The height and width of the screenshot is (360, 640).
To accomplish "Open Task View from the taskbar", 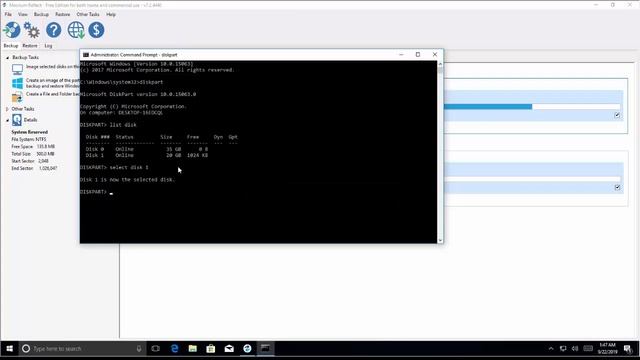I will [x=156, y=349].
